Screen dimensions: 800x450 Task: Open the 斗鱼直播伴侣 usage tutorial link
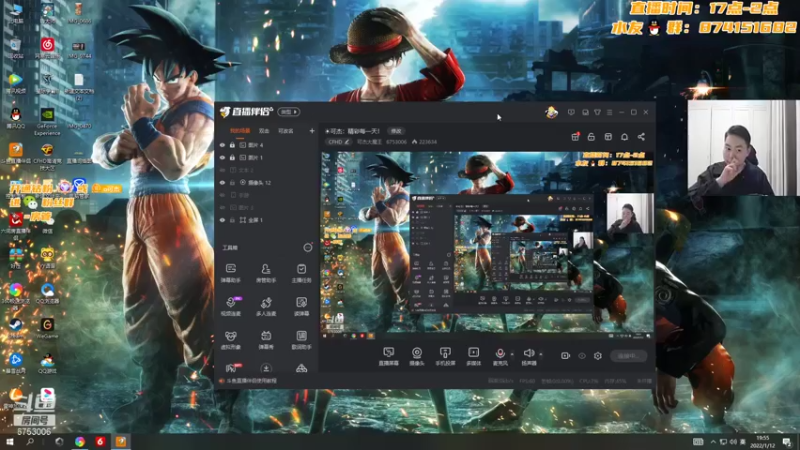(x=252, y=381)
